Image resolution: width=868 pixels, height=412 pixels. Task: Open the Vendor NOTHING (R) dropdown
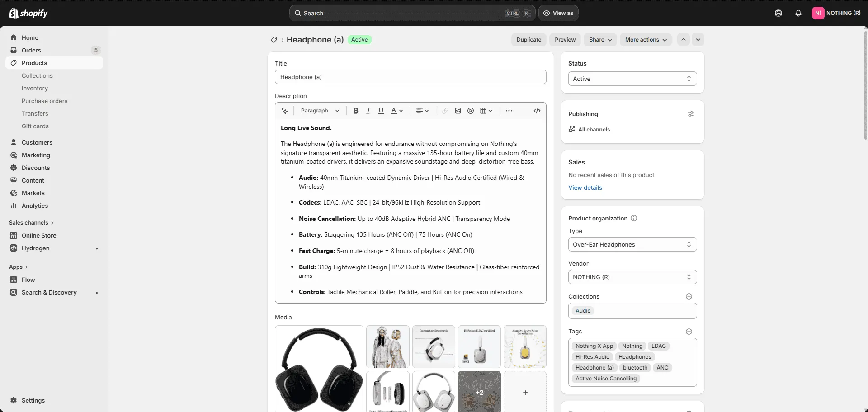[632, 277]
